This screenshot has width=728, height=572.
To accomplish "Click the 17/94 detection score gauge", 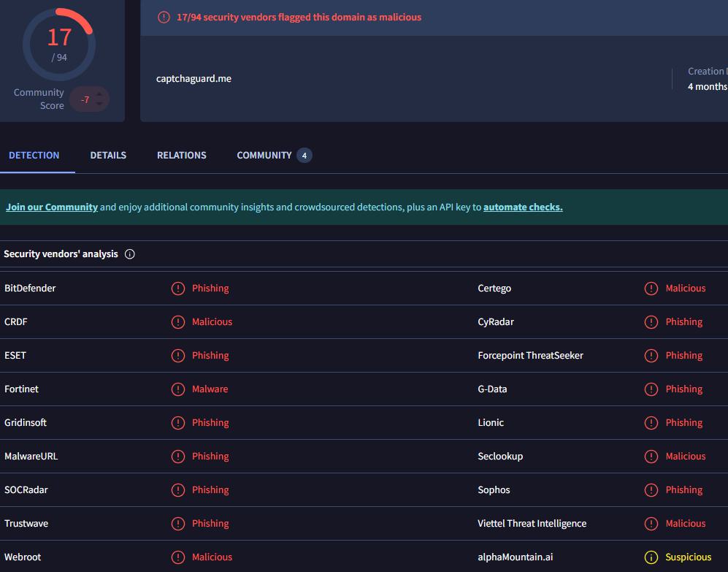I will coord(59,44).
